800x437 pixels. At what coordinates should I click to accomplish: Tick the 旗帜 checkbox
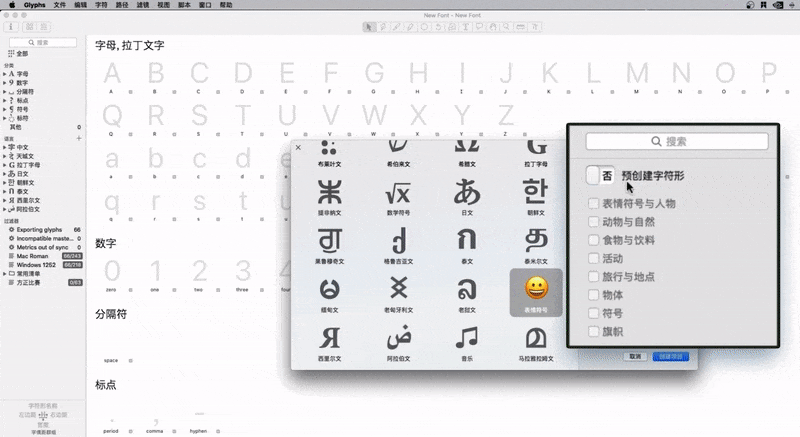coord(594,331)
